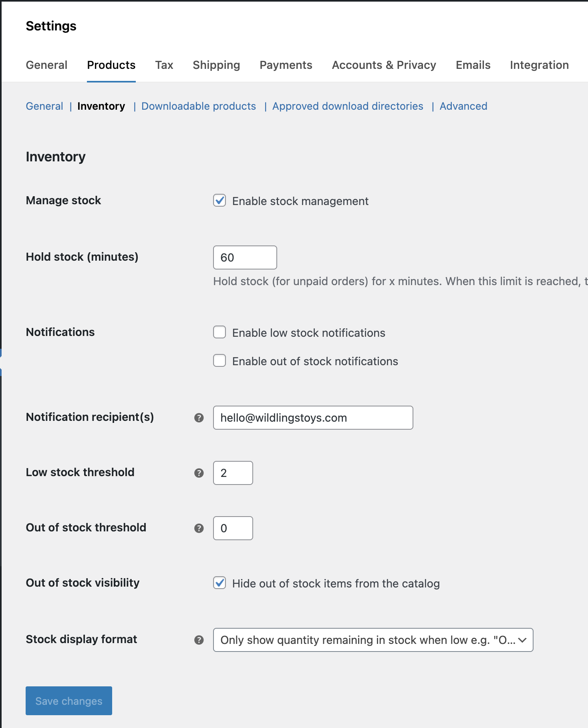Go to the Advanced products sub-section
The height and width of the screenshot is (728, 588).
pyautogui.click(x=463, y=106)
